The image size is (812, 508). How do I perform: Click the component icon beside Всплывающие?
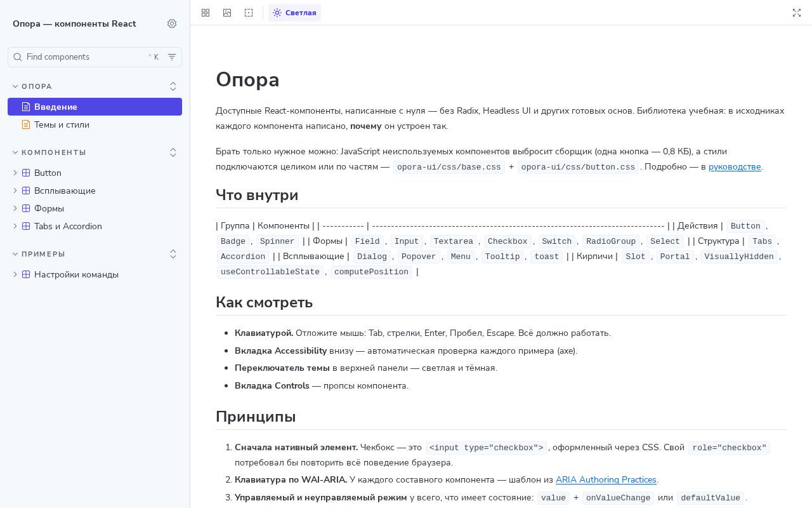point(26,190)
